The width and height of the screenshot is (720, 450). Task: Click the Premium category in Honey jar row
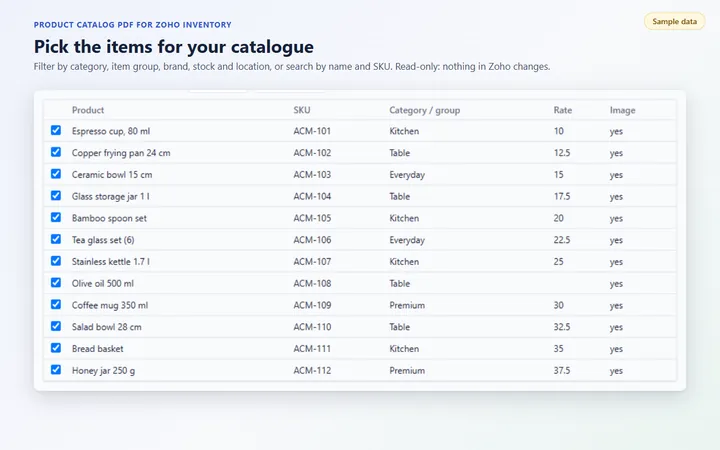click(x=407, y=371)
